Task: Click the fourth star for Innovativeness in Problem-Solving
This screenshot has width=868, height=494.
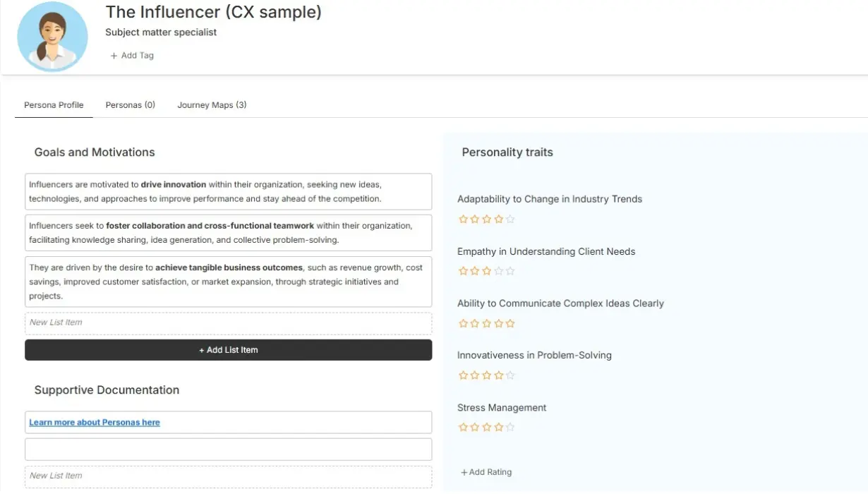Action: point(498,375)
